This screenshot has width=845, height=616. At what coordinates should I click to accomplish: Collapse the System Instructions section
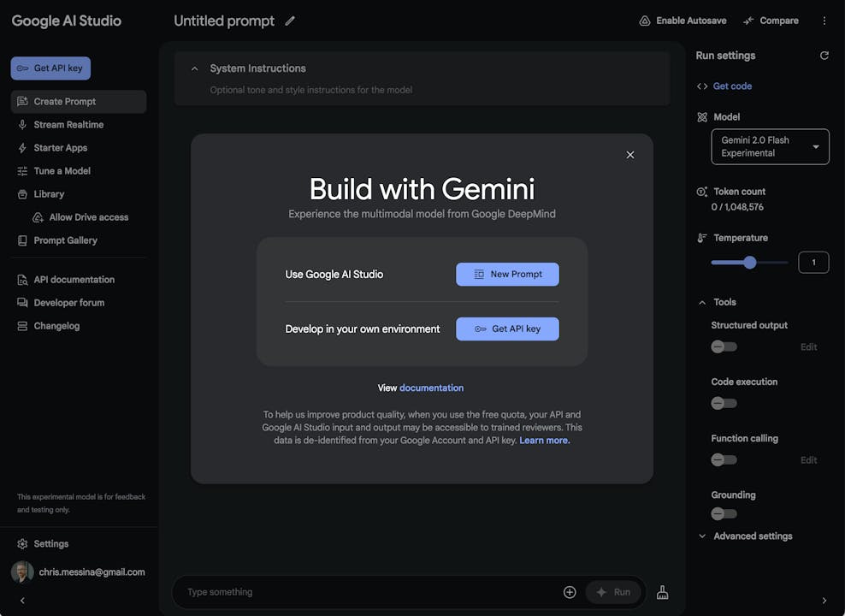194,69
